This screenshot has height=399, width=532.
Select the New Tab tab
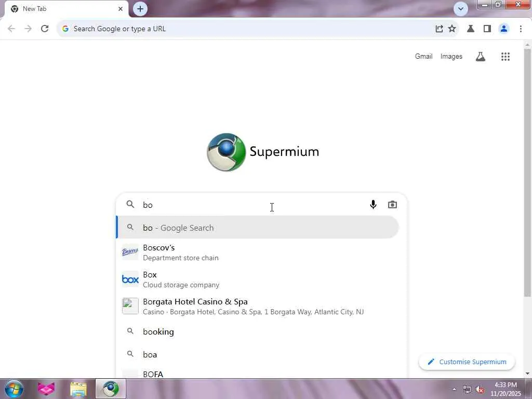(66, 9)
